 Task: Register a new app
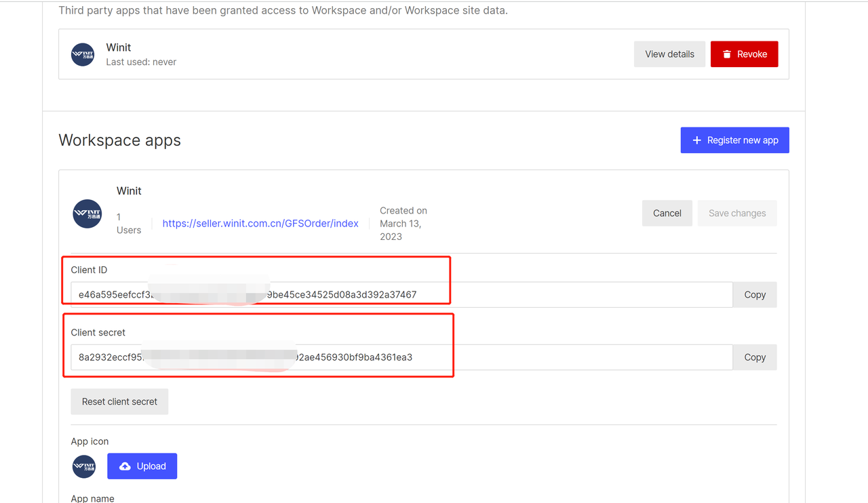734,140
